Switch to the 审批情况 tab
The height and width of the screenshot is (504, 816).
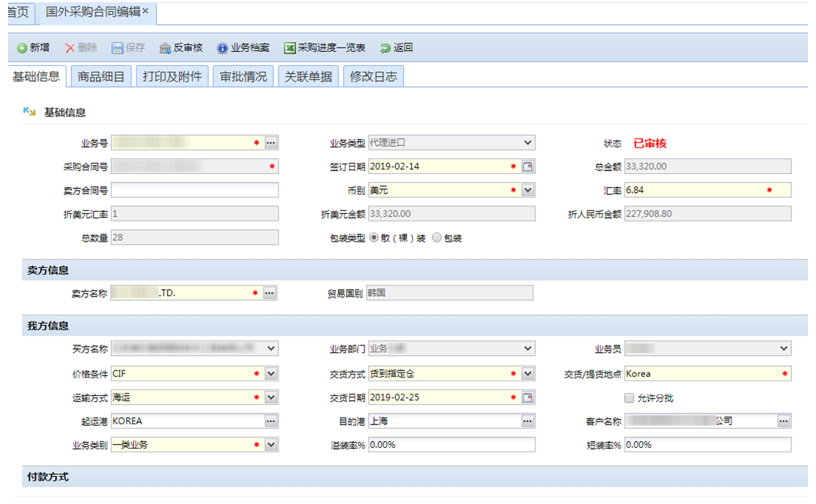[x=243, y=77]
